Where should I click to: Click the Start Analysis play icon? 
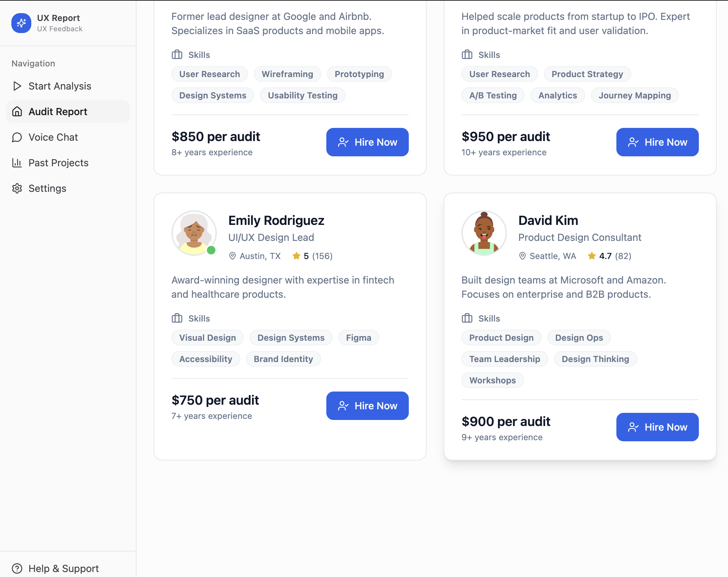[17, 86]
